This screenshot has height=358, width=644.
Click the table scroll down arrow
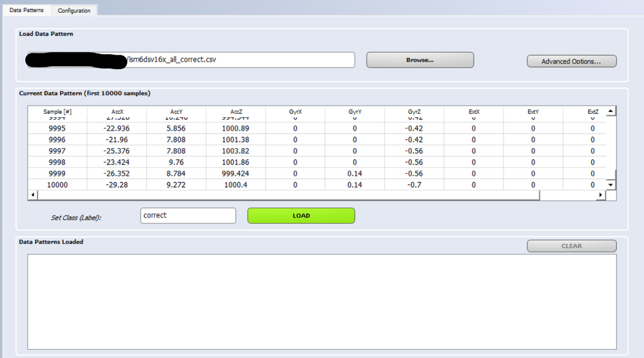click(610, 185)
